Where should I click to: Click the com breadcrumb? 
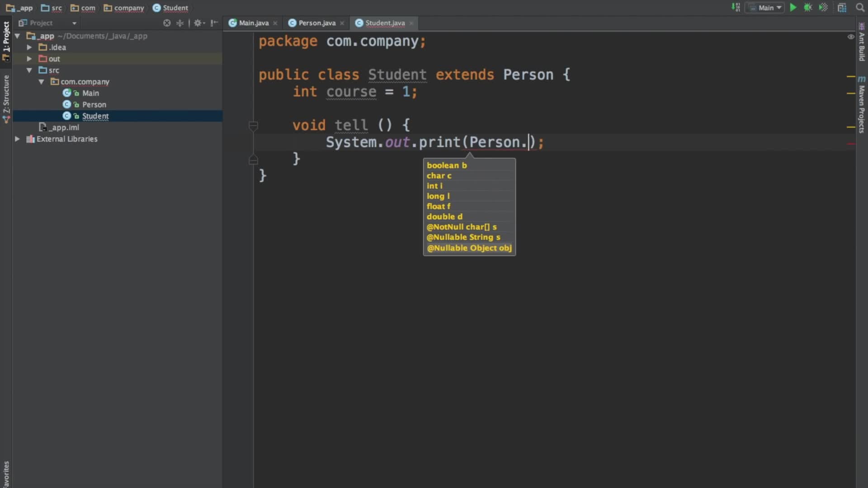[x=83, y=8]
